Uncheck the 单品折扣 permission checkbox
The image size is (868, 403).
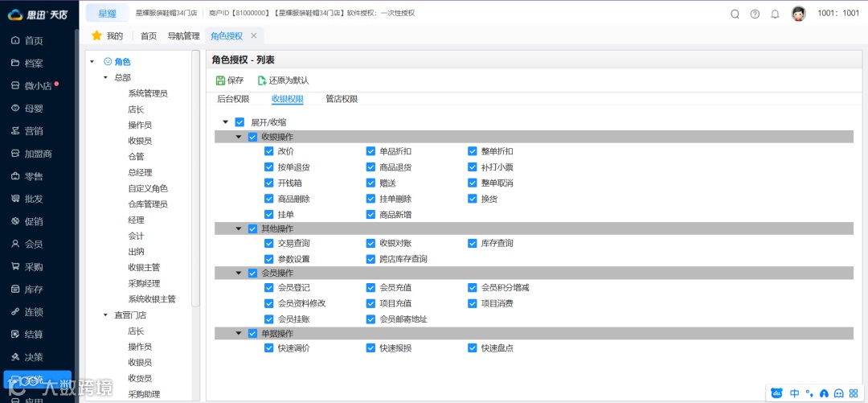click(371, 151)
